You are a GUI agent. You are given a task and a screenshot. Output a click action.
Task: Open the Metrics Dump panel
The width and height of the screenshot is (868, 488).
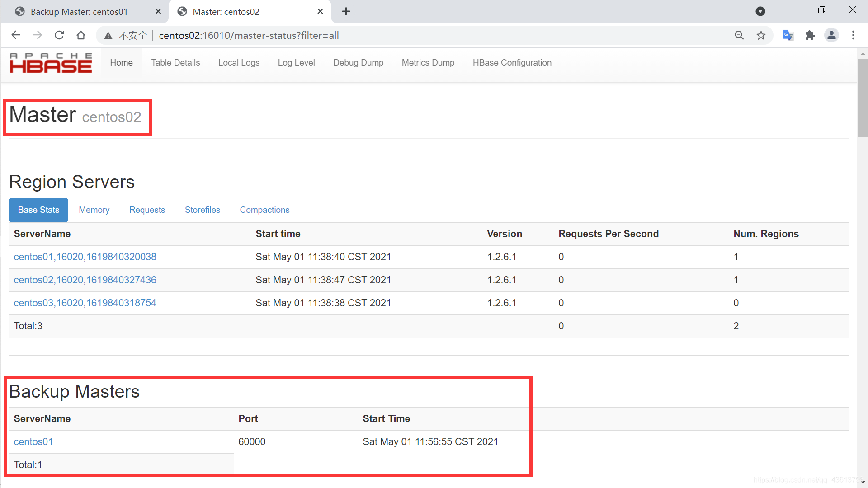[428, 62]
